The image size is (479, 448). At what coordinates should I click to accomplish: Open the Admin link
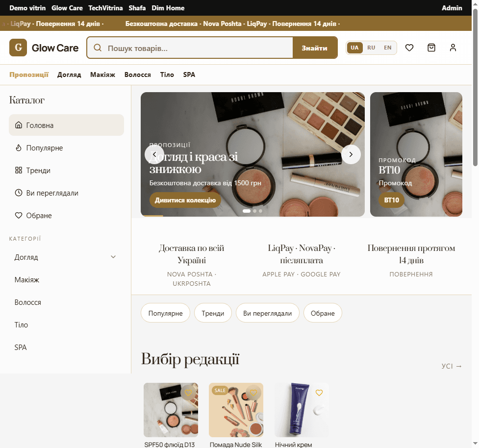click(452, 8)
